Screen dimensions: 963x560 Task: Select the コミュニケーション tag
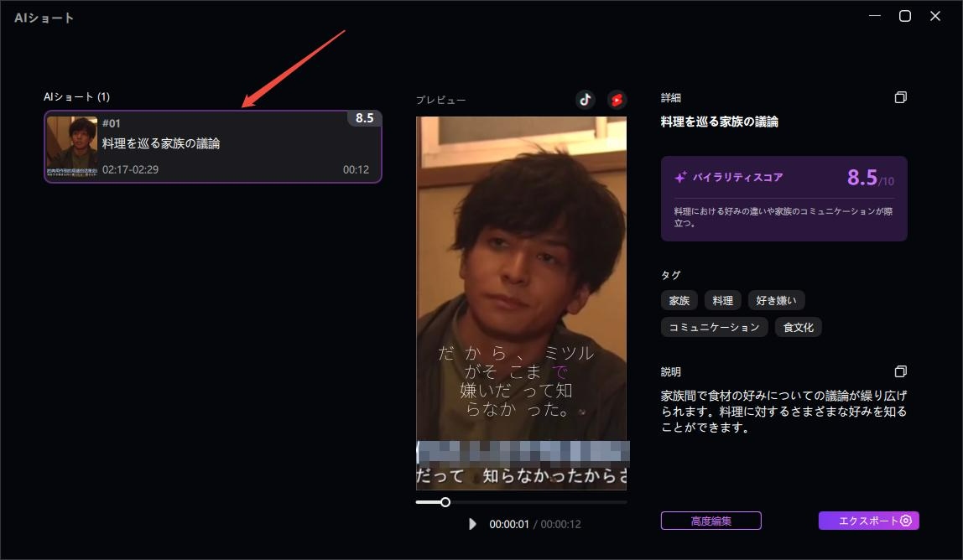pyautogui.click(x=714, y=327)
